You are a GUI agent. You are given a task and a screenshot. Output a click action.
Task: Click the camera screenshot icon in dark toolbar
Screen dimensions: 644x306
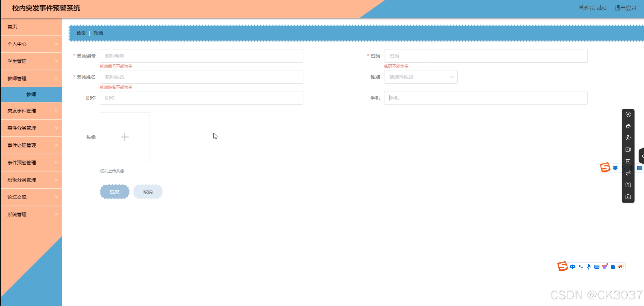628,197
